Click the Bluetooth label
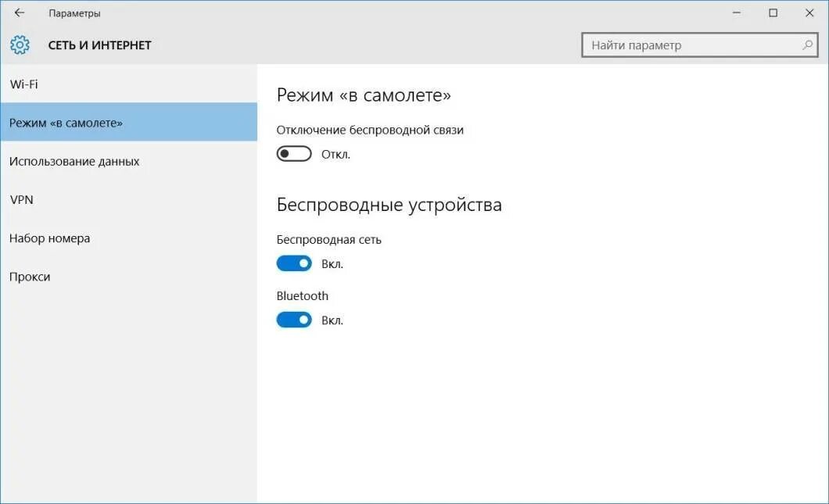The image size is (829, 504). pos(302,296)
